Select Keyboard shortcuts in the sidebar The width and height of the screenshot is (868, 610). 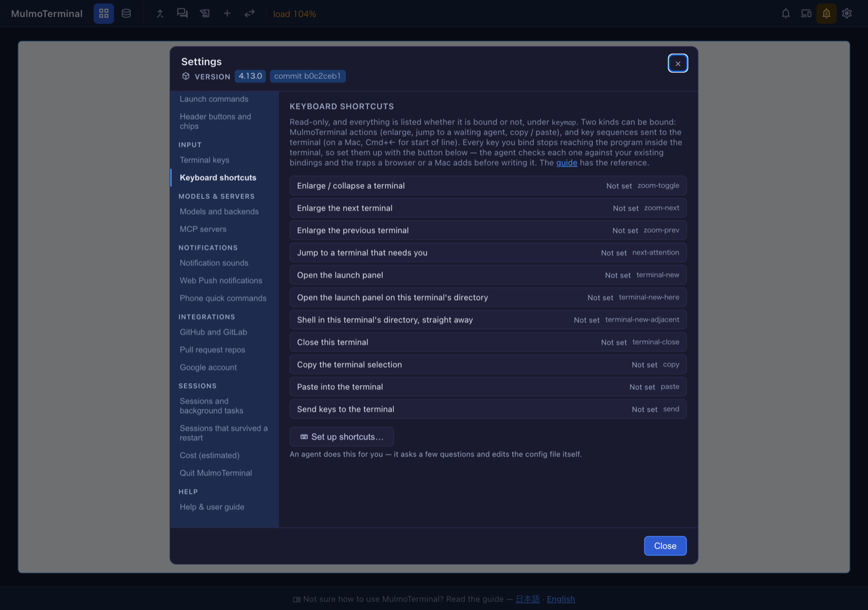coord(224,178)
